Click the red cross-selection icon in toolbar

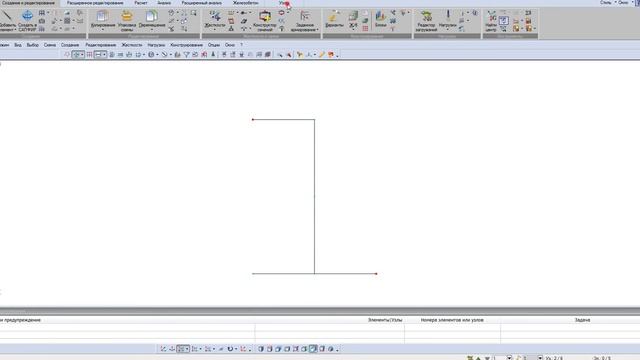point(204,55)
